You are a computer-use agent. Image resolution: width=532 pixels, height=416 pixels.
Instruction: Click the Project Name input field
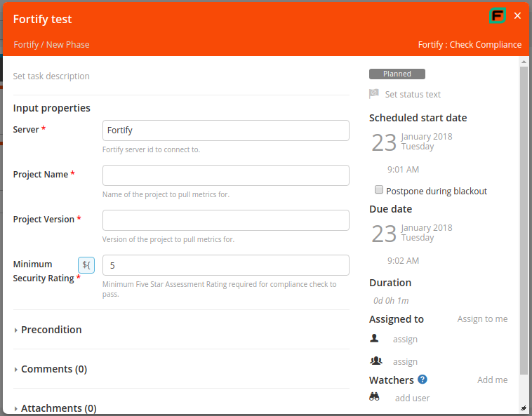[225, 175]
